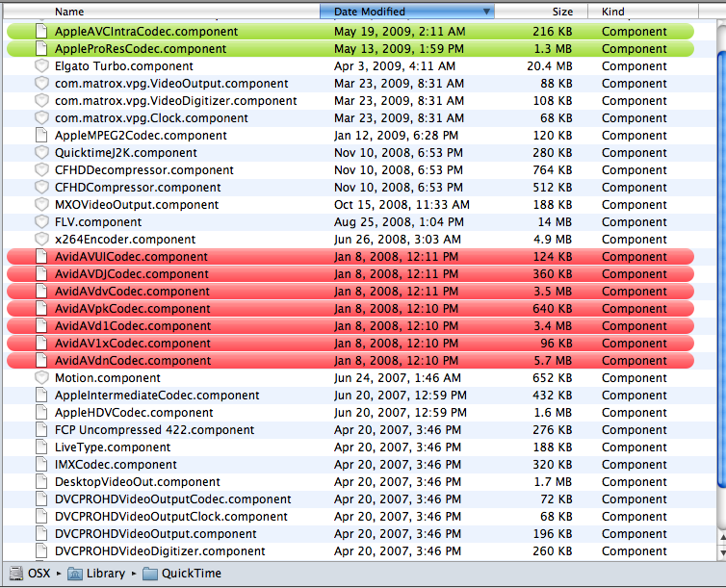The image size is (726, 588).
Task: Click the date Jun 26, 2008, 3:03 AM
Action: tap(398, 240)
